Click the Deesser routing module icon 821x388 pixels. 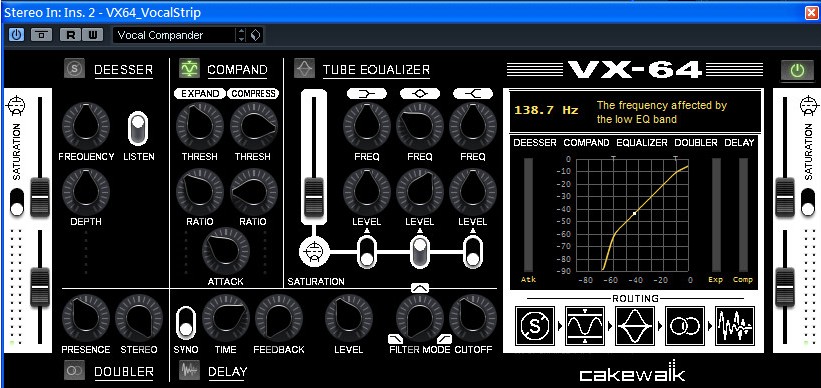(x=535, y=326)
